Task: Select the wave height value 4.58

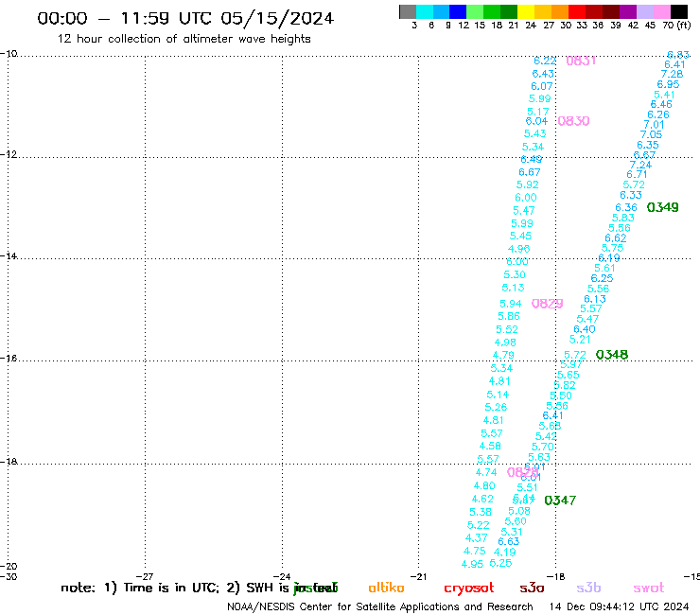Action: [x=490, y=447]
